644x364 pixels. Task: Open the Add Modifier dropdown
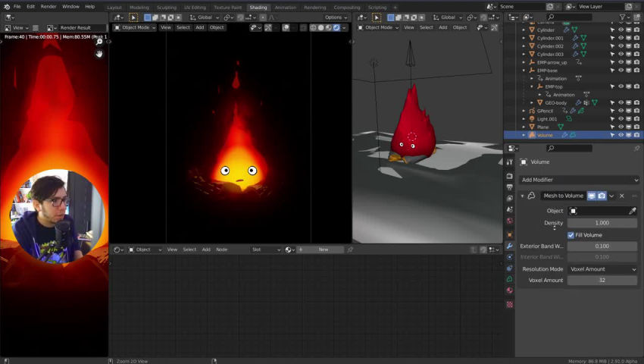click(579, 180)
